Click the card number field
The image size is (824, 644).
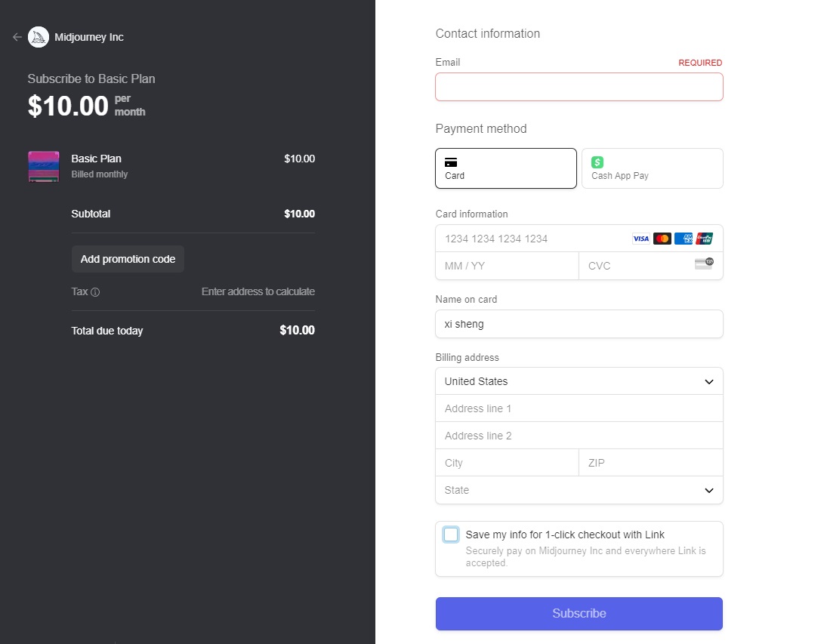pyautogui.click(x=529, y=239)
